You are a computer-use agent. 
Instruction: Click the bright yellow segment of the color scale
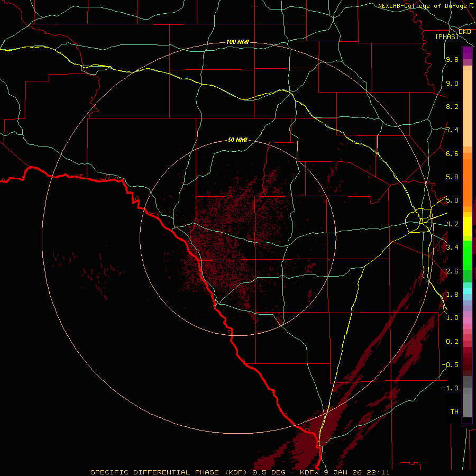point(467,226)
